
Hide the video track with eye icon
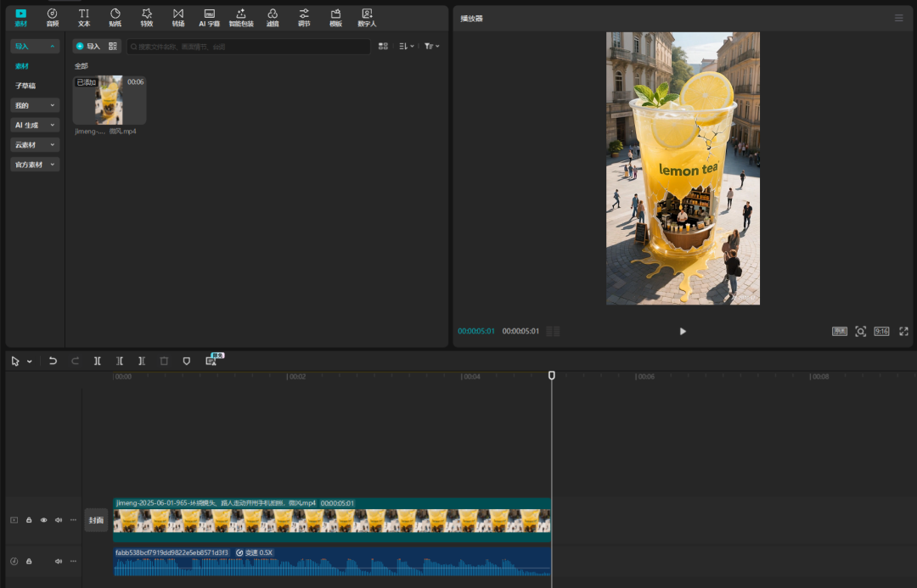tap(44, 519)
